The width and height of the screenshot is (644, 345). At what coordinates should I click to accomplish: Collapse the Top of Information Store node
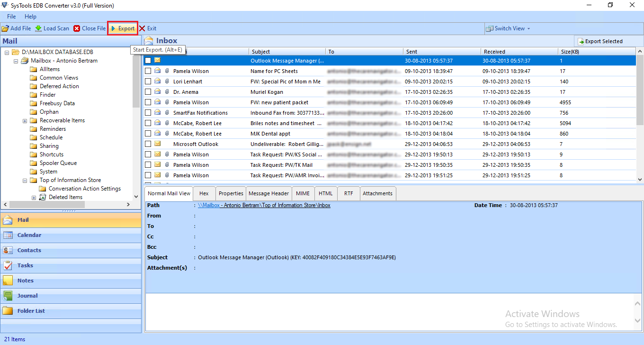[x=25, y=181]
